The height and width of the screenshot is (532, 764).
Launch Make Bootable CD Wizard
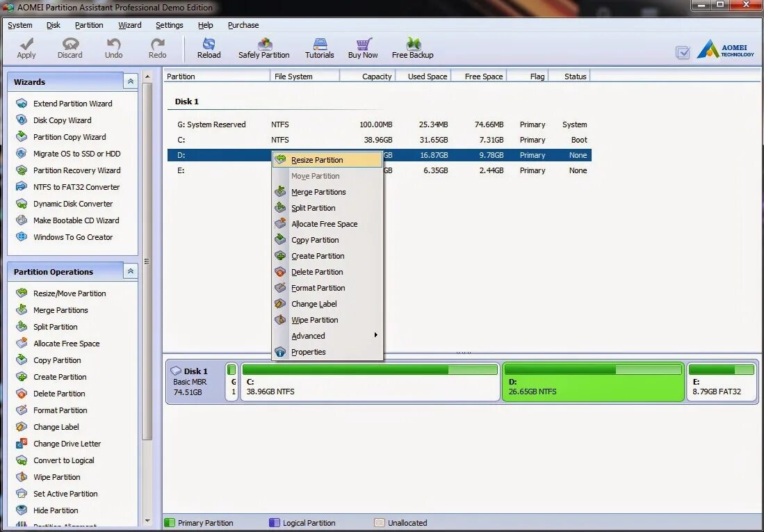pyautogui.click(x=76, y=220)
